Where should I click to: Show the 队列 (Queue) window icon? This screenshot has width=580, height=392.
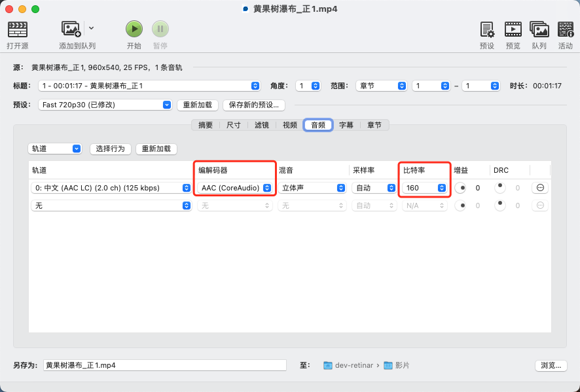[x=539, y=31]
